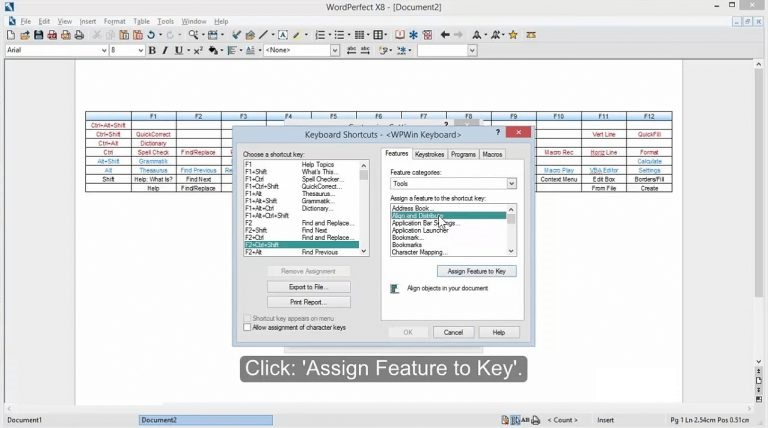Open the Table menu
This screenshot has height=428, width=768.
[x=142, y=22]
